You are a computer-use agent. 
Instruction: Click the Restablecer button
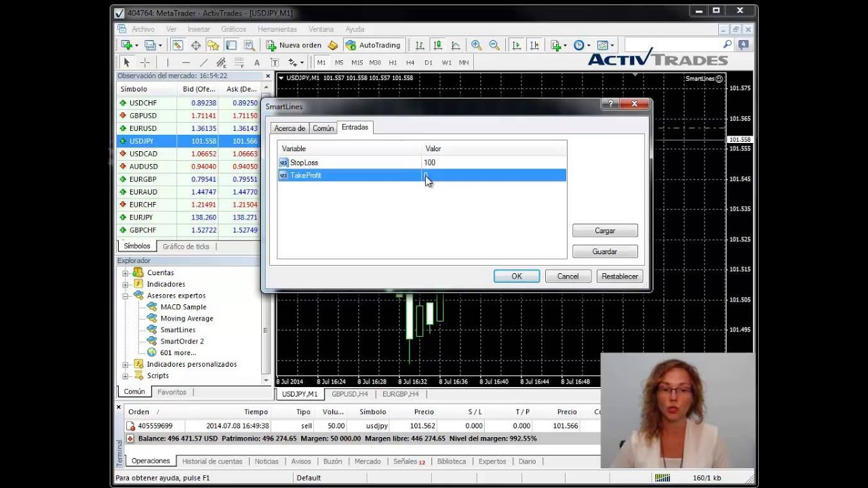coord(620,276)
